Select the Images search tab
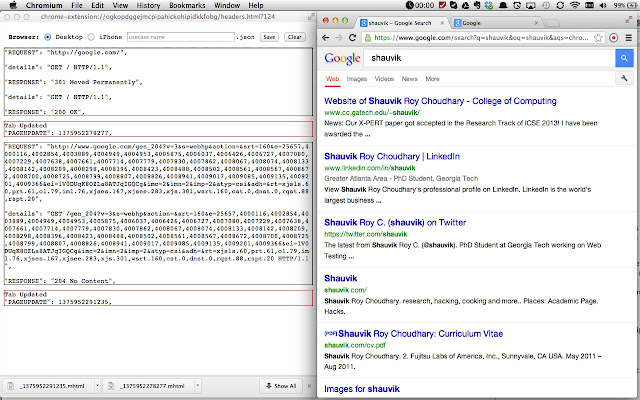 click(x=357, y=79)
